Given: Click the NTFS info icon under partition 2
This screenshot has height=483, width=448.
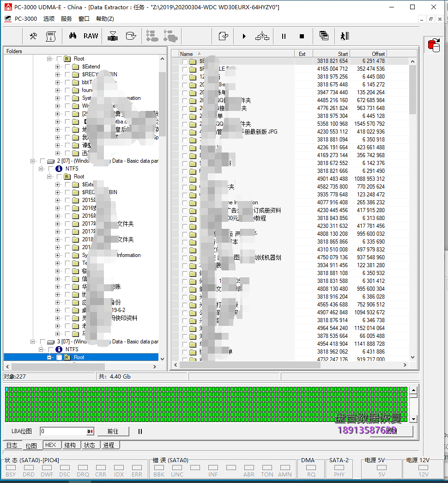Looking at the screenshot, I should tap(59, 169).
